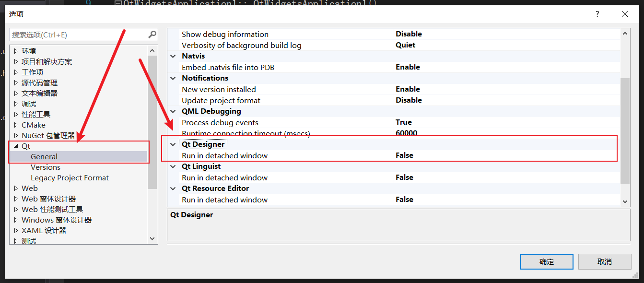Collapse the QML Debugging category

(x=173, y=111)
